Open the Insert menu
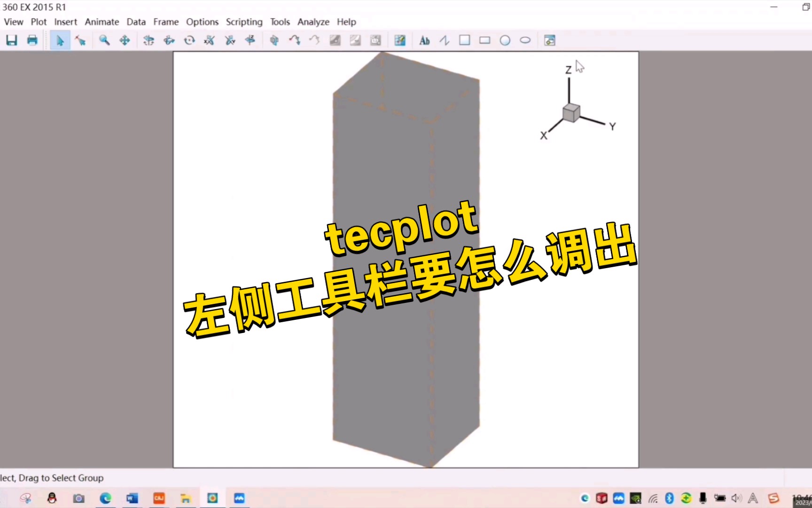This screenshot has height=508, width=812. (66, 22)
